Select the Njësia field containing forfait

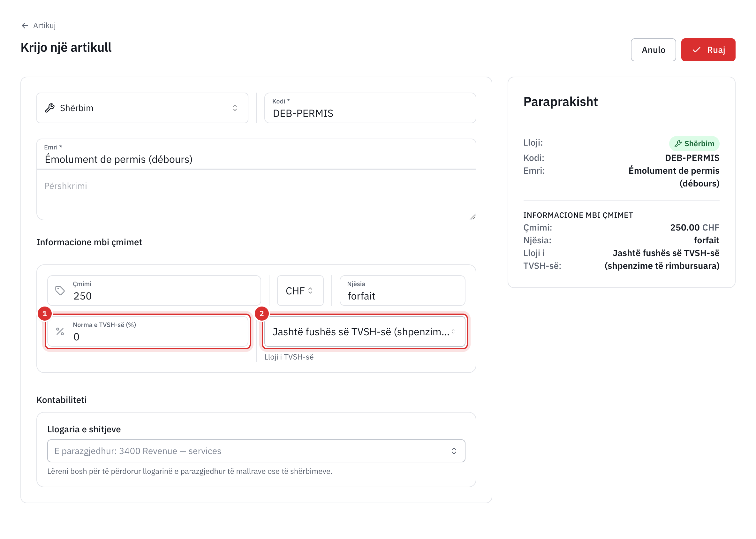pos(402,291)
